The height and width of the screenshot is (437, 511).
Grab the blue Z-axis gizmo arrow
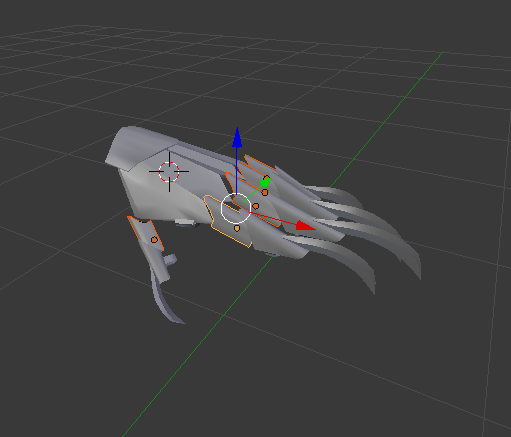(x=237, y=137)
